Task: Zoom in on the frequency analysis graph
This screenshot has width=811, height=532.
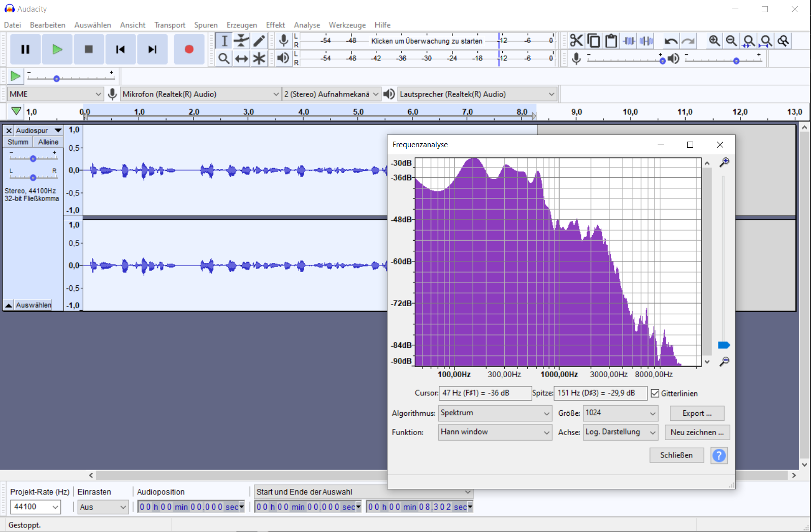Action: pos(724,162)
